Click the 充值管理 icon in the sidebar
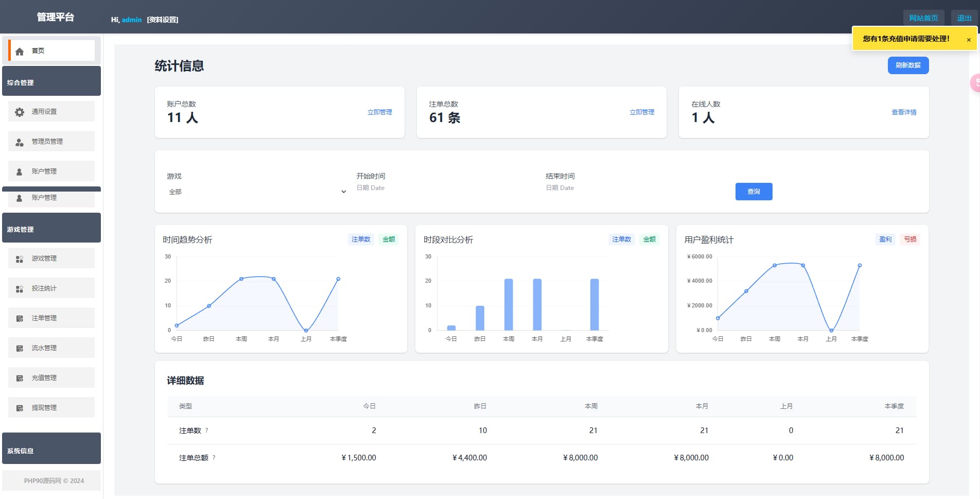 point(20,378)
